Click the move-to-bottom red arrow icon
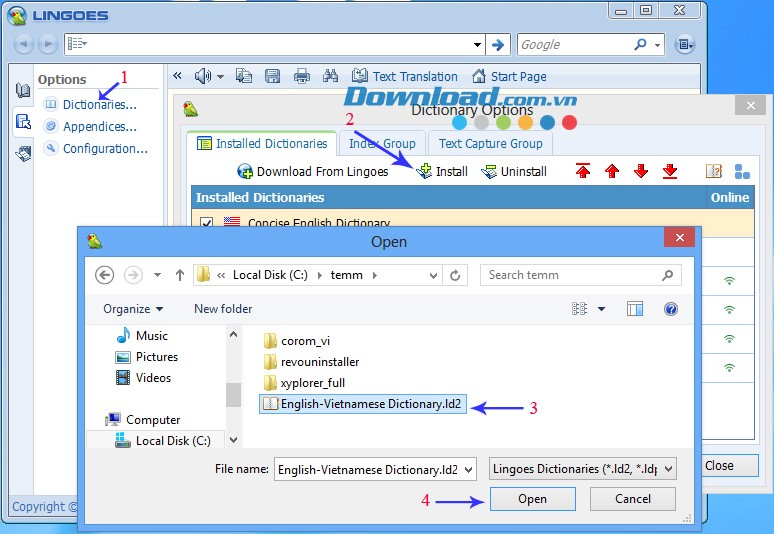Screen dimensions: 774x534 point(670,171)
